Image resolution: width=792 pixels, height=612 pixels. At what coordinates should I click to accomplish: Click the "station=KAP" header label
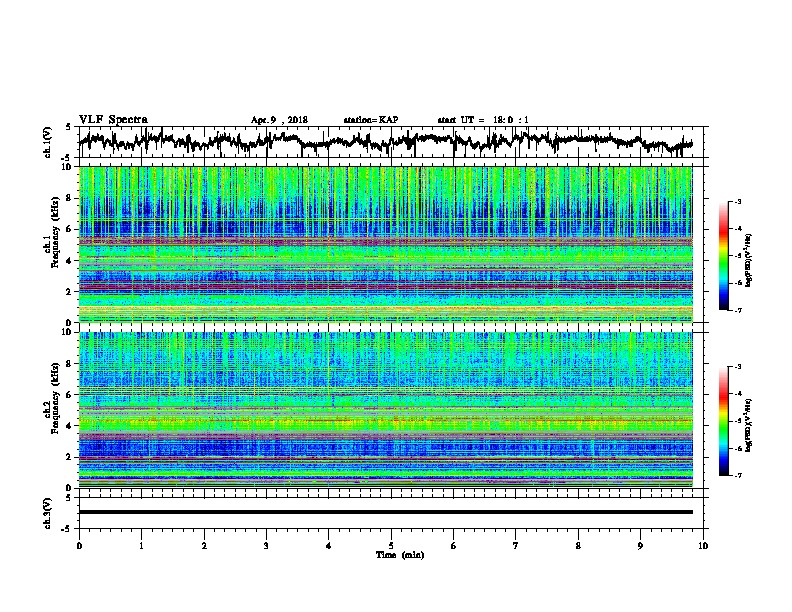coord(371,120)
